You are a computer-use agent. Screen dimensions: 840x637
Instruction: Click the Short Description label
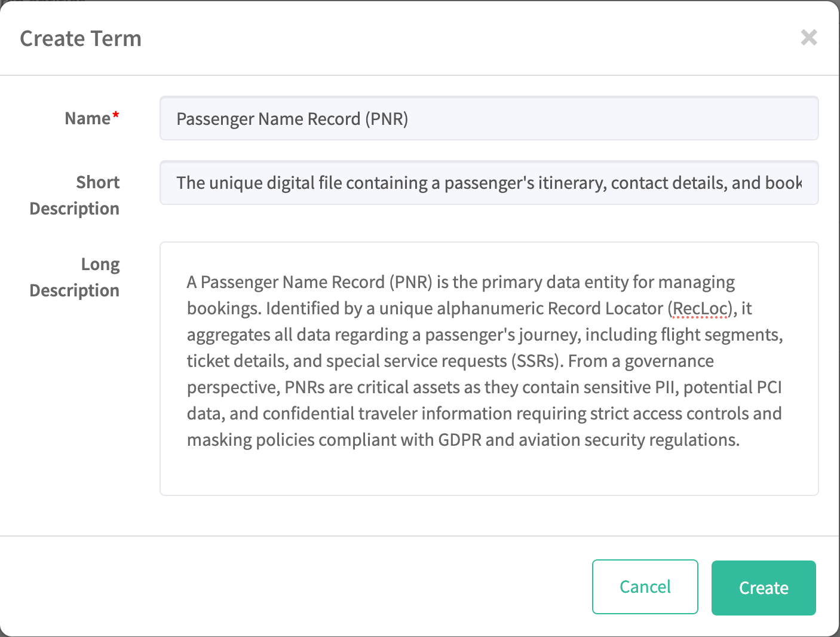(x=75, y=195)
